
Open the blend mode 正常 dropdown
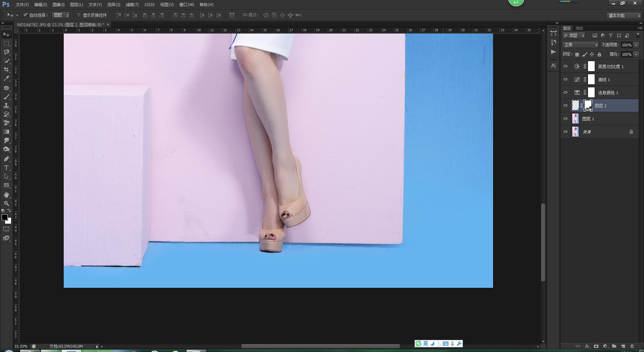(x=580, y=45)
